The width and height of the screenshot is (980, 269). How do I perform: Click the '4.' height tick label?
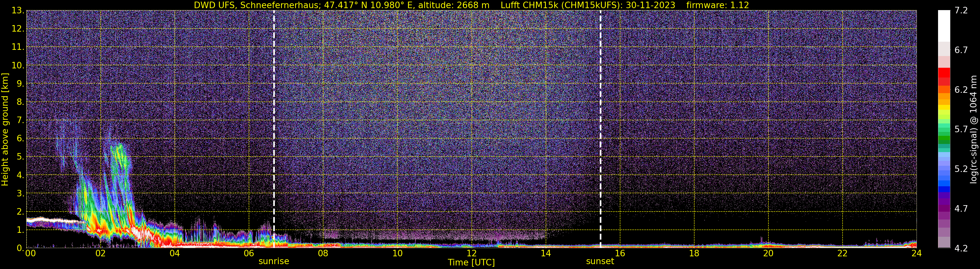pyautogui.click(x=20, y=175)
